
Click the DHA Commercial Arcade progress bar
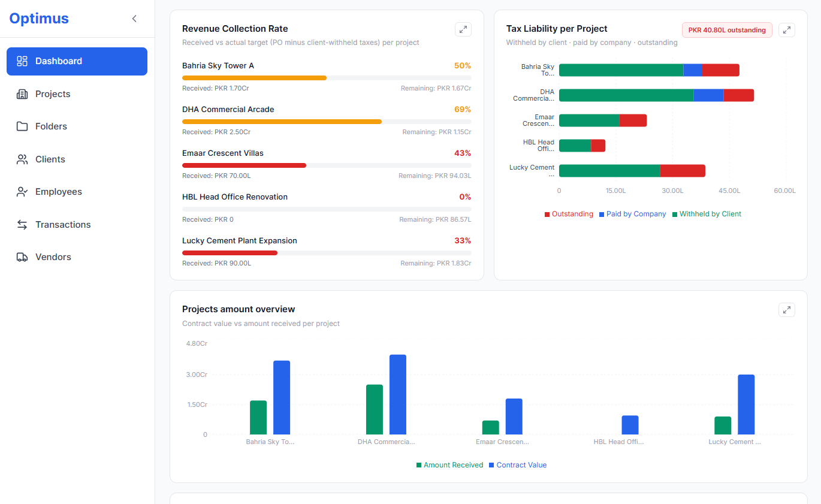pos(327,122)
